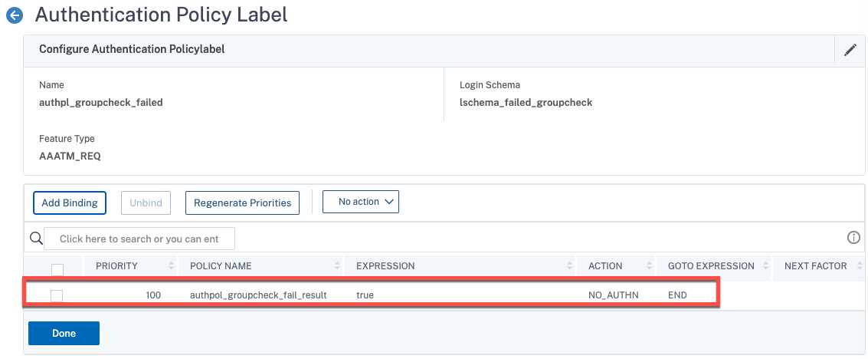Sort by the EXPRESSION column arrows

pyautogui.click(x=569, y=266)
